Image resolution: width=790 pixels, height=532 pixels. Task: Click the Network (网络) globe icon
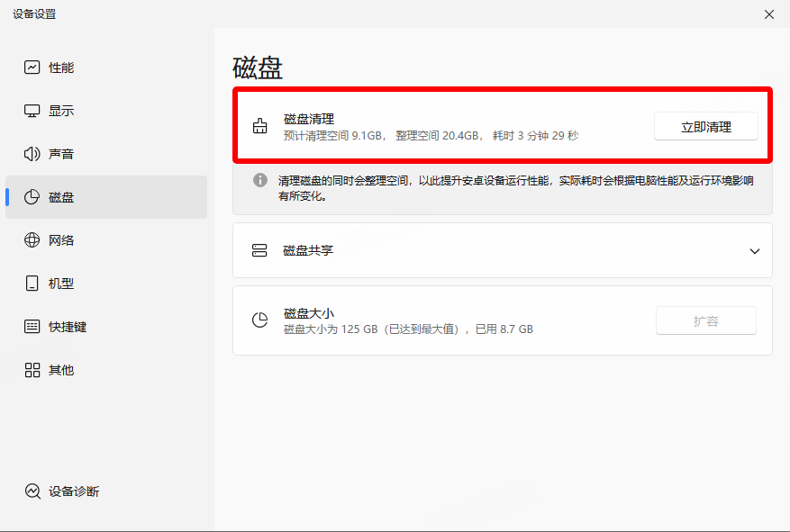tap(32, 240)
